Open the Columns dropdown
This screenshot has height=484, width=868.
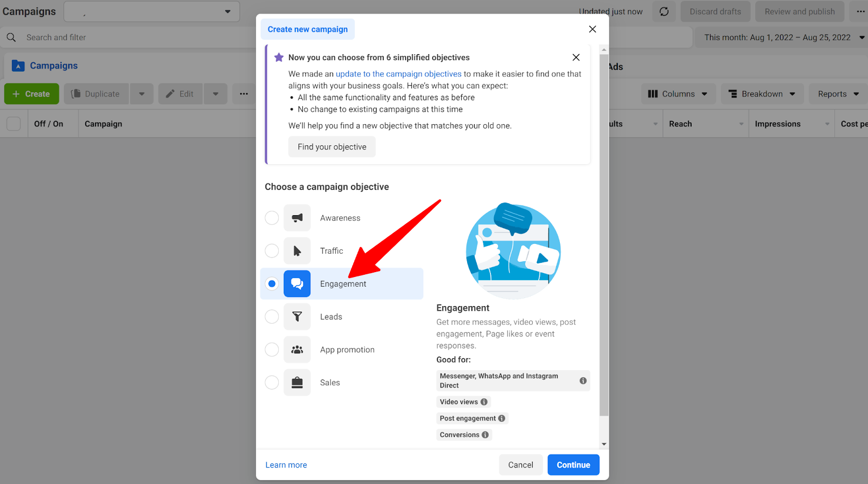(678, 94)
